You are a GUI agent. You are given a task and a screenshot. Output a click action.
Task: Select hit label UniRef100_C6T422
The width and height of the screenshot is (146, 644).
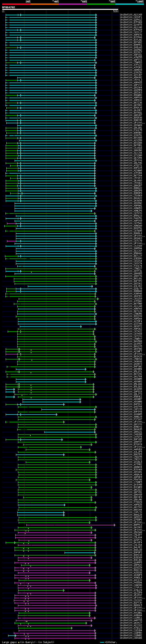[131, 331]
